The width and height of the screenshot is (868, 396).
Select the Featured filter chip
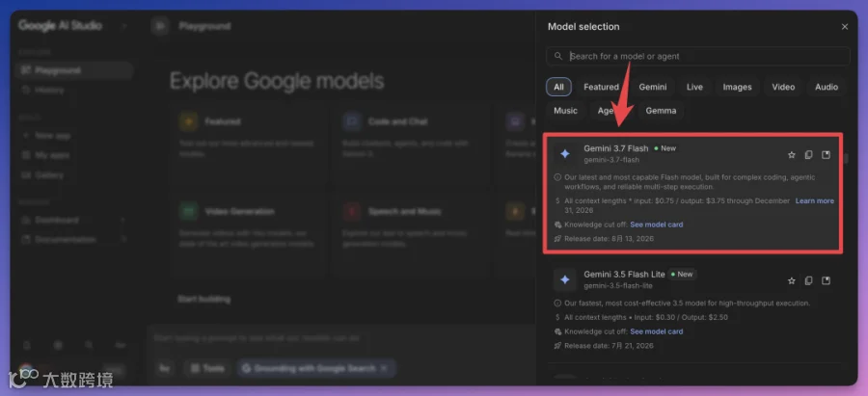pyautogui.click(x=601, y=87)
